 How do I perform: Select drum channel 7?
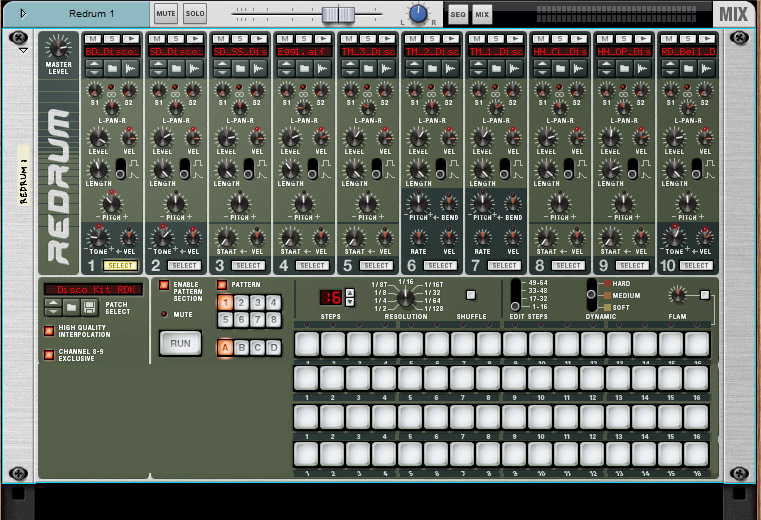(504, 266)
